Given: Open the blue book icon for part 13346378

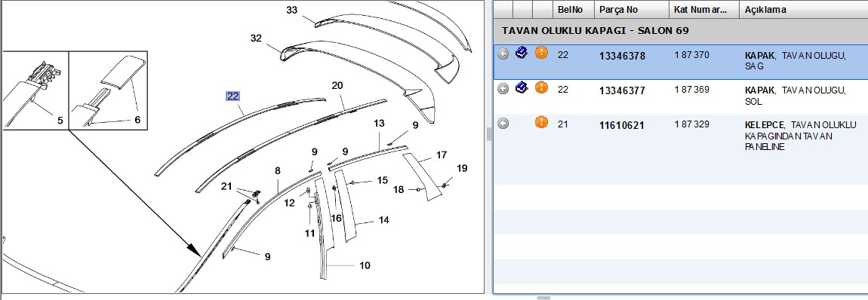Looking at the screenshot, I should coord(522,53).
